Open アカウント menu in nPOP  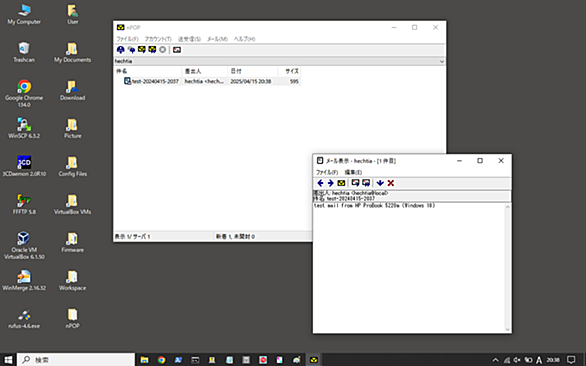[x=158, y=39]
